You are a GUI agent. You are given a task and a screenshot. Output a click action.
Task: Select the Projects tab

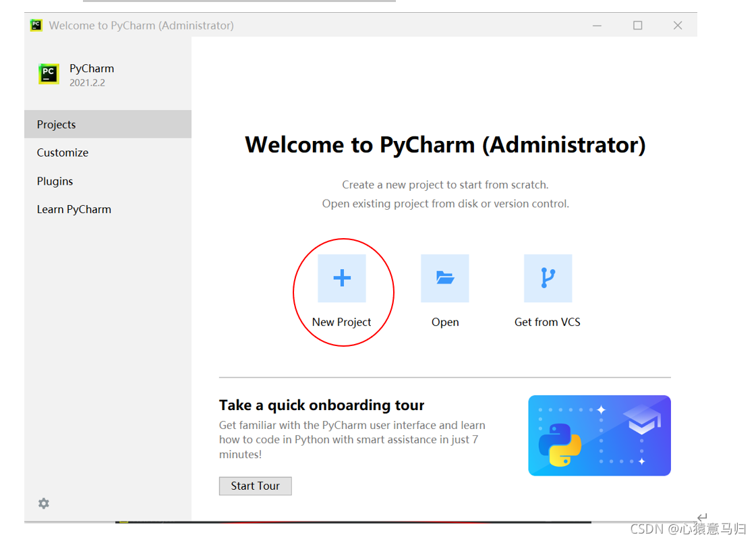click(x=108, y=124)
